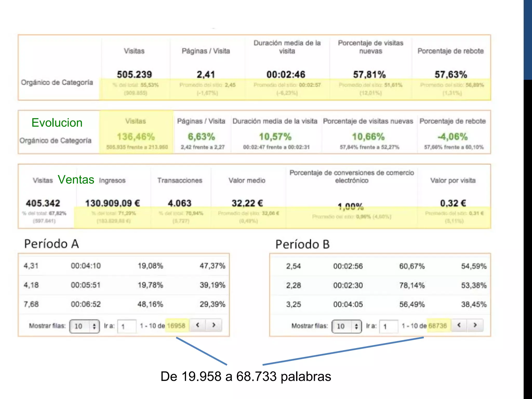Viewport: 532px width, 399px height.
Task: Go to next page in Período B table
Action: (475, 325)
